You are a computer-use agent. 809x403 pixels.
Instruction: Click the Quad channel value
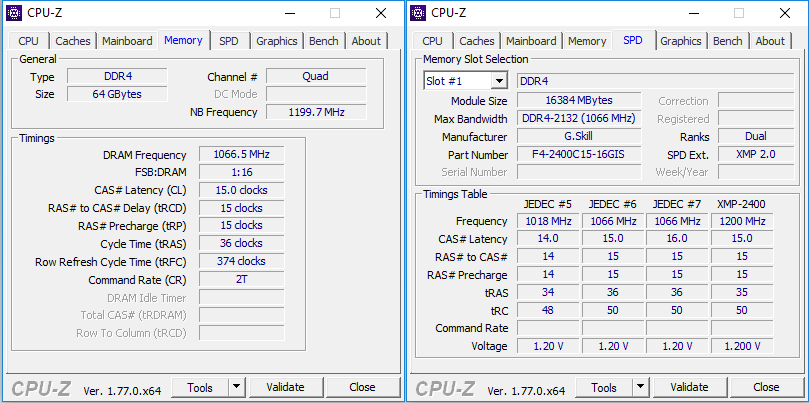click(x=316, y=76)
